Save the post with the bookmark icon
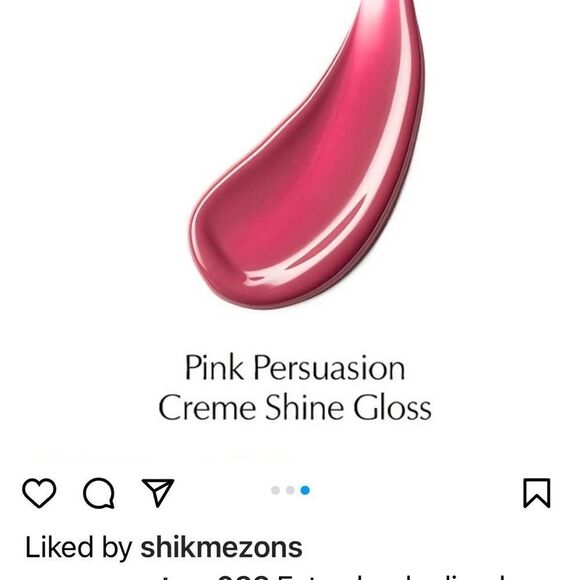 [537, 493]
